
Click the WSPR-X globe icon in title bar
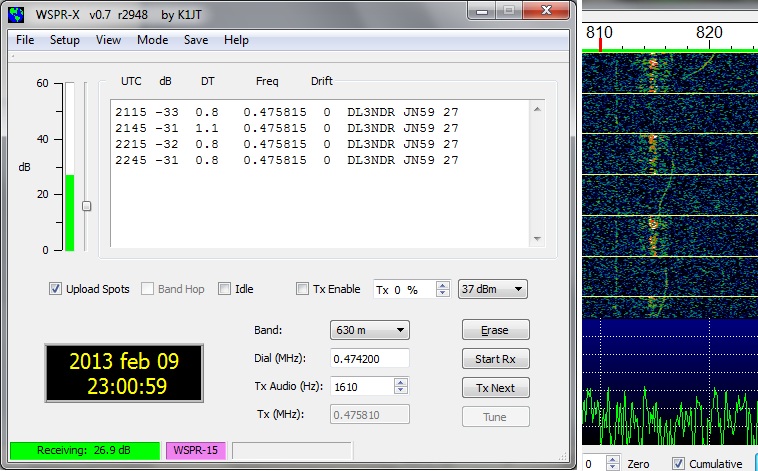tap(16, 15)
